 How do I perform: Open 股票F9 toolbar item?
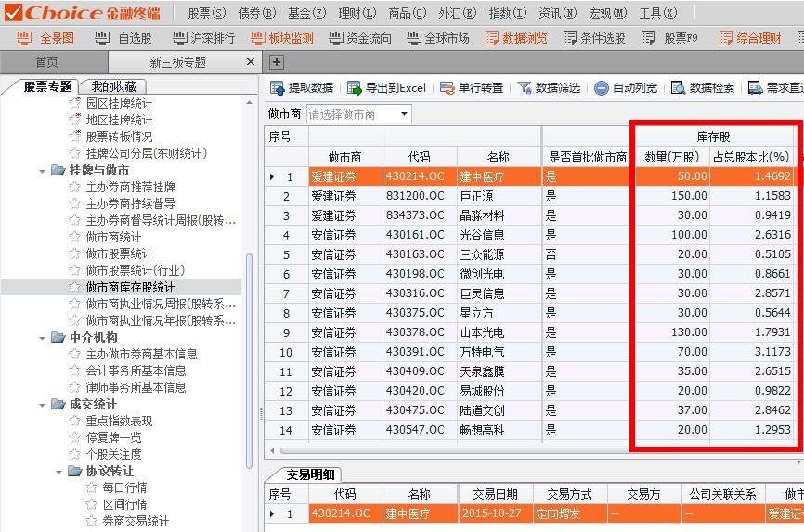coord(669,38)
